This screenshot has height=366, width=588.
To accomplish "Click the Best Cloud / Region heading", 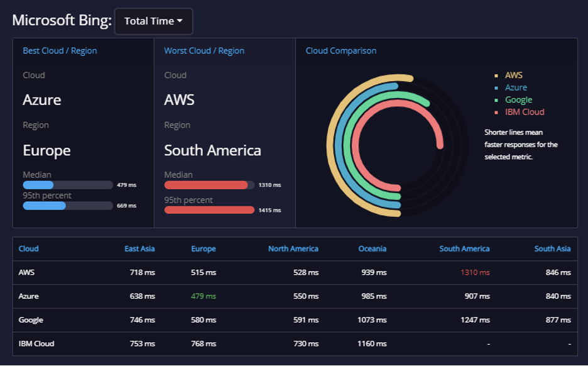I will tap(60, 51).
